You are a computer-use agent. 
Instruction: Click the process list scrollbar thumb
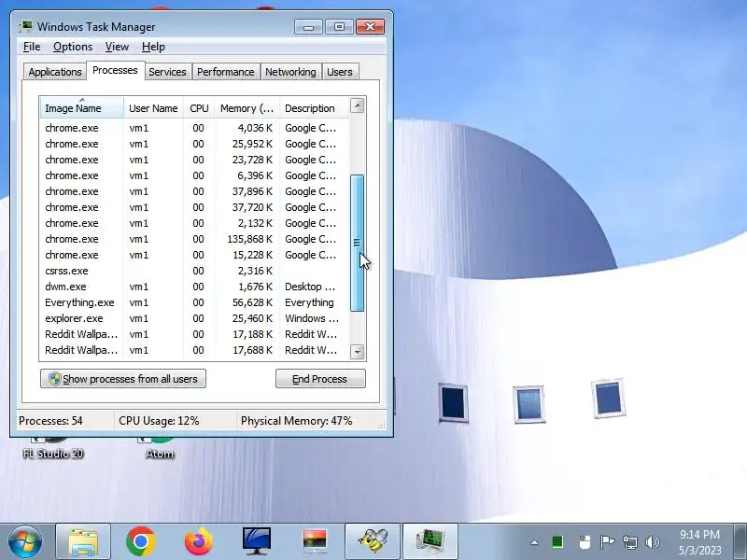pyautogui.click(x=358, y=243)
